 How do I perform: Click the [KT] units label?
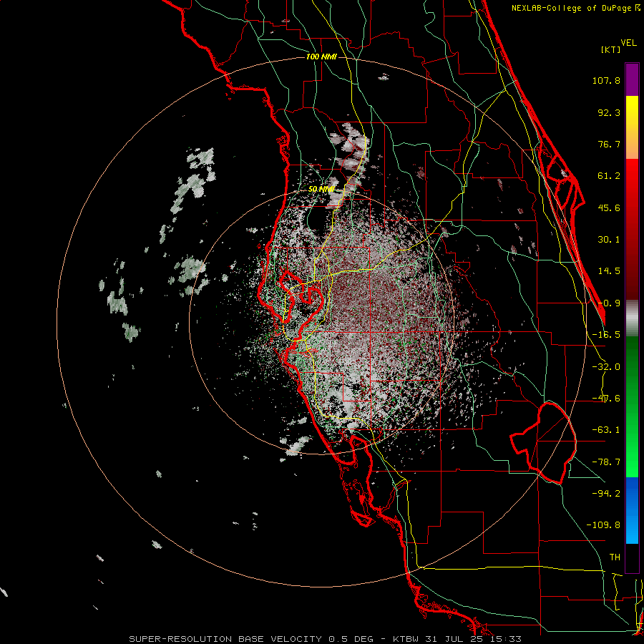611,49
